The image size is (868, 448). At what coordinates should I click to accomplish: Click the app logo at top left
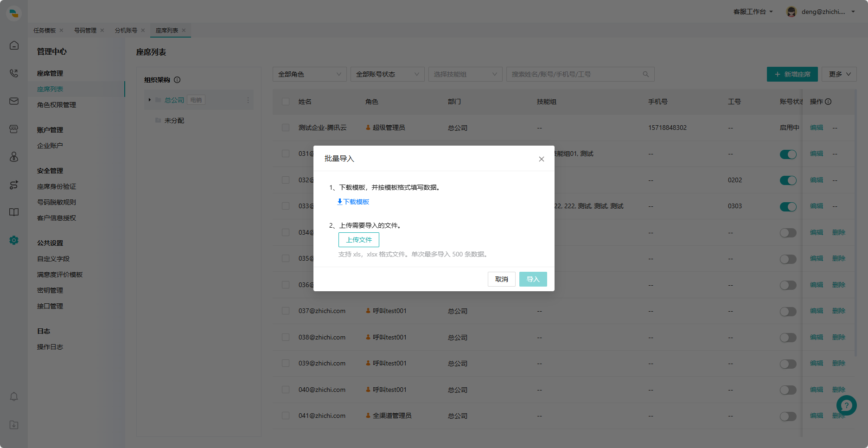click(14, 13)
